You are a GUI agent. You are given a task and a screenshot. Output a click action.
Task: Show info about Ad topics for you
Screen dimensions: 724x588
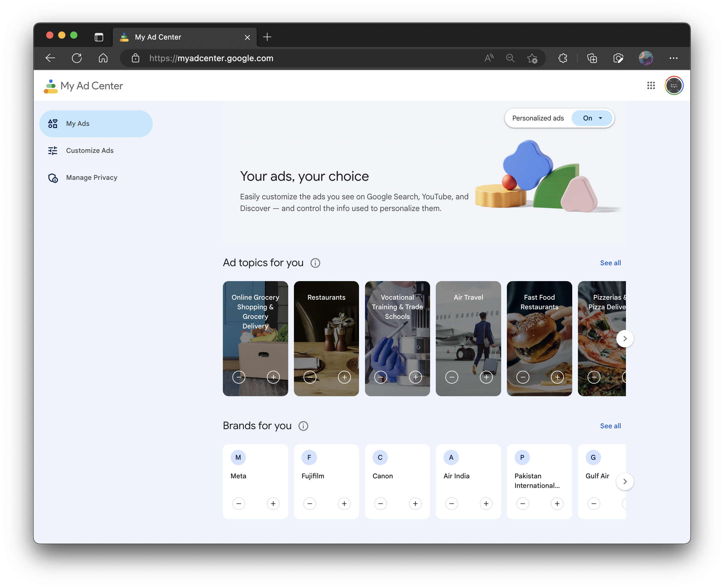tap(315, 263)
